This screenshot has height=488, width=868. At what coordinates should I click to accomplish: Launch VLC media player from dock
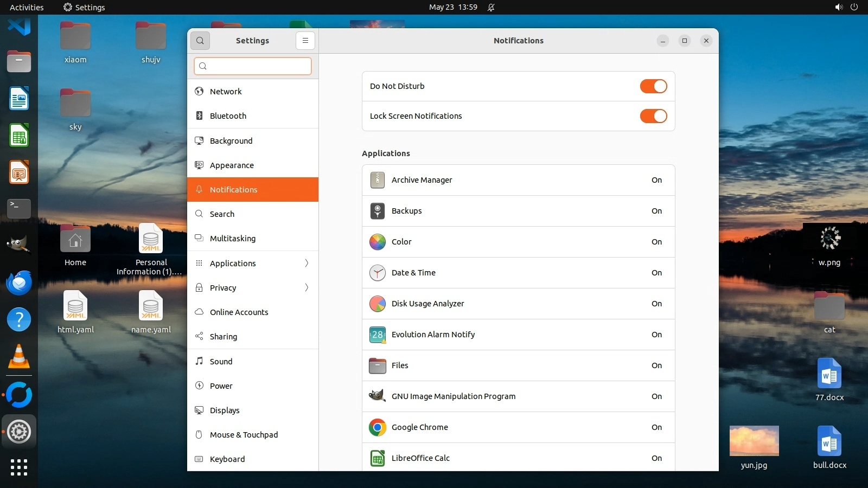[x=19, y=357]
